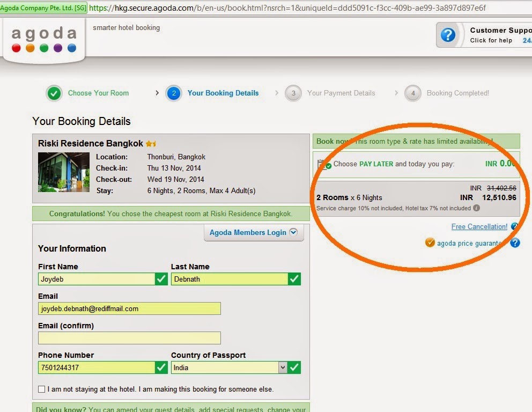Focus the Email field
The height and width of the screenshot is (412, 532).
point(129,308)
